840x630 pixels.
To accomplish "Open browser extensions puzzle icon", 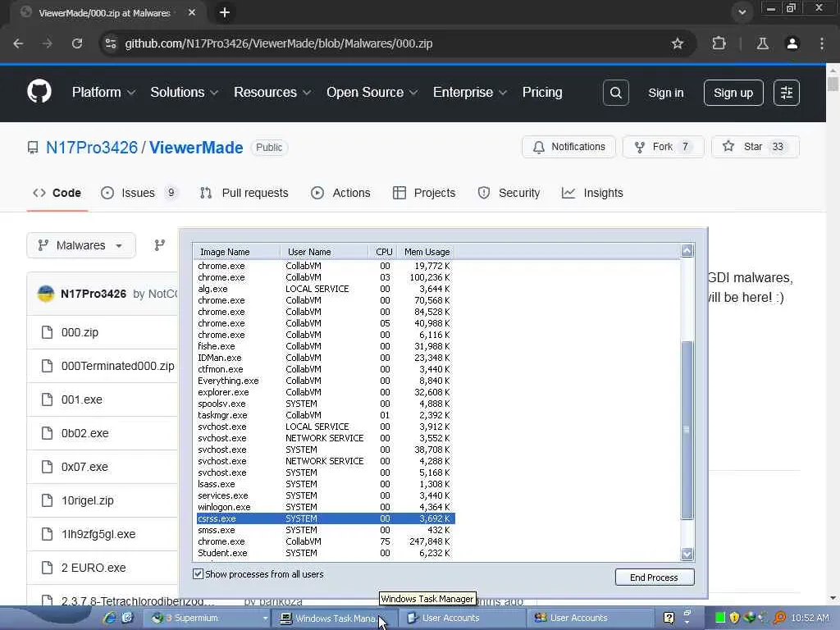I will [x=719, y=43].
